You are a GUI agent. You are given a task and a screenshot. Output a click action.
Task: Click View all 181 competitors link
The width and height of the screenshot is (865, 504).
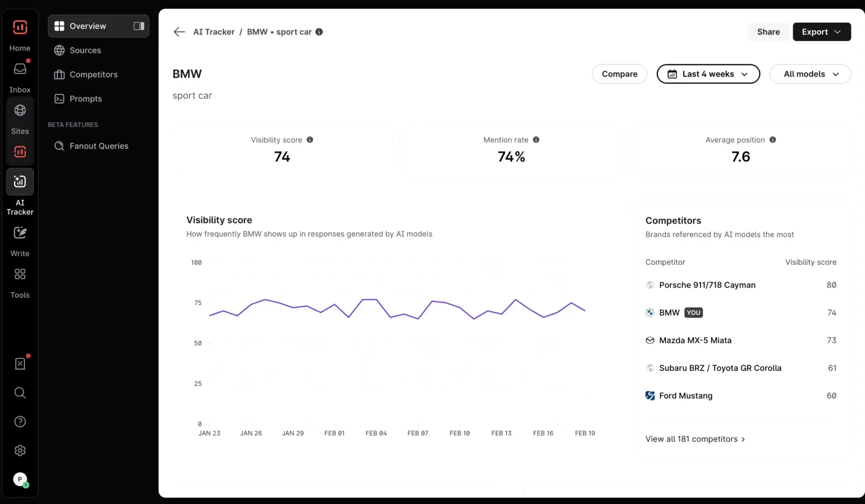[x=695, y=439]
